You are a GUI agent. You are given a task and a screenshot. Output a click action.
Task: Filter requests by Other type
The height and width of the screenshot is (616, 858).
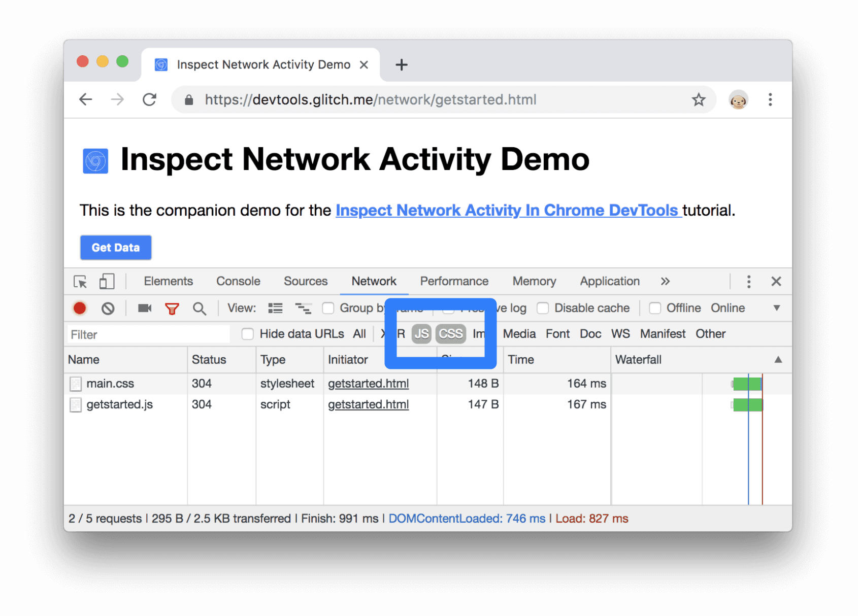710,334
